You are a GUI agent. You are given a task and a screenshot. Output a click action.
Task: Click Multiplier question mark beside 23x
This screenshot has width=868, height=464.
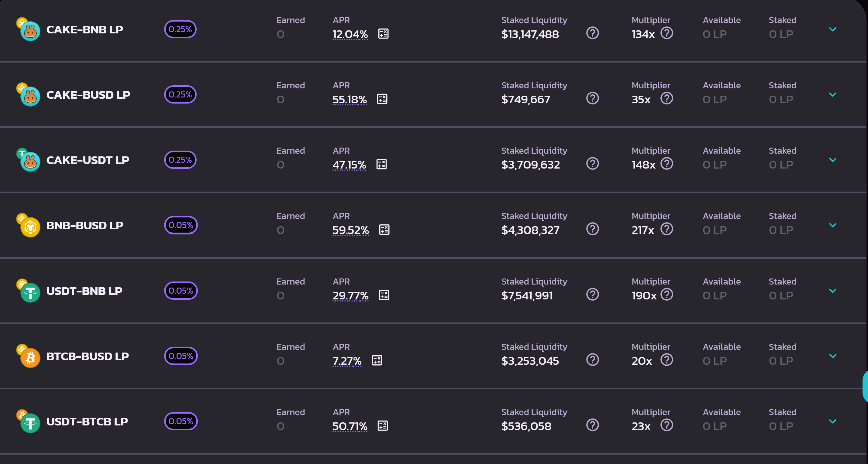(666, 425)
